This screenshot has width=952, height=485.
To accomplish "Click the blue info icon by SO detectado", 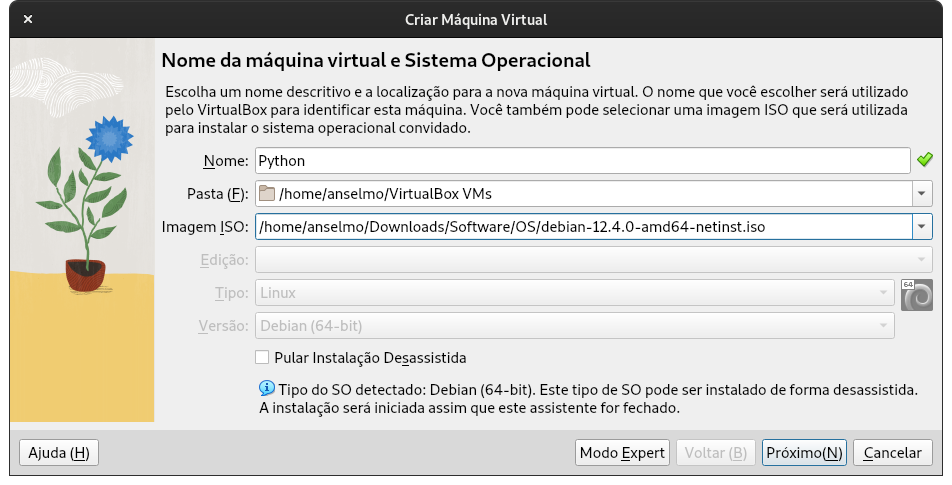I will (x=267, y=388).
